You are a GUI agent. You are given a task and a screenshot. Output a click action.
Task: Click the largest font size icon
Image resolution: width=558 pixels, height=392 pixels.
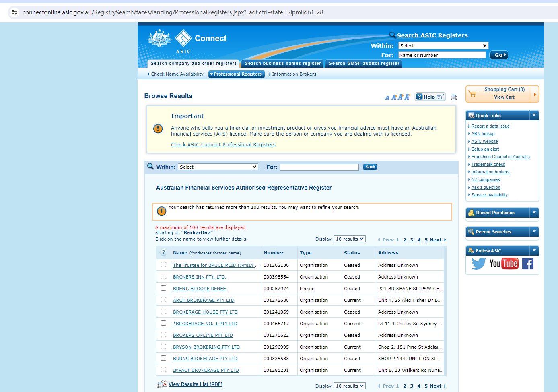click(x=407, y=97)
